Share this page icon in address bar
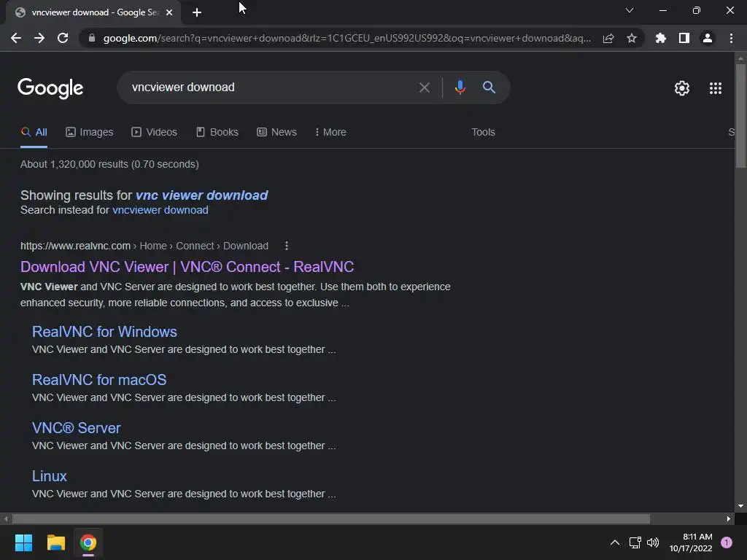The height and width of the screenshot is (560, 747). click(x=608, y=38)
